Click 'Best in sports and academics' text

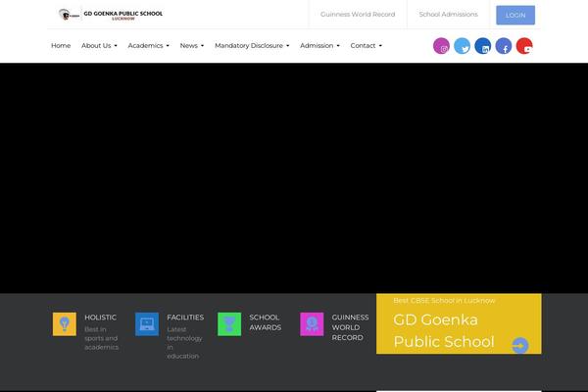(x=101, y=338)
